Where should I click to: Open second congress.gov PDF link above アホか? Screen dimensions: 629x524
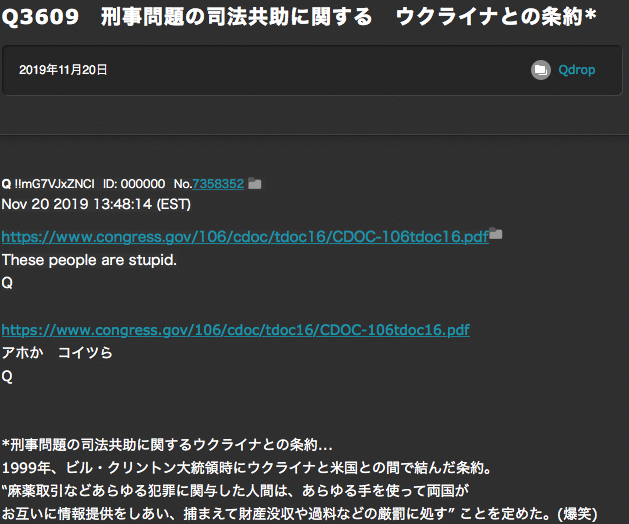point(235,330)
